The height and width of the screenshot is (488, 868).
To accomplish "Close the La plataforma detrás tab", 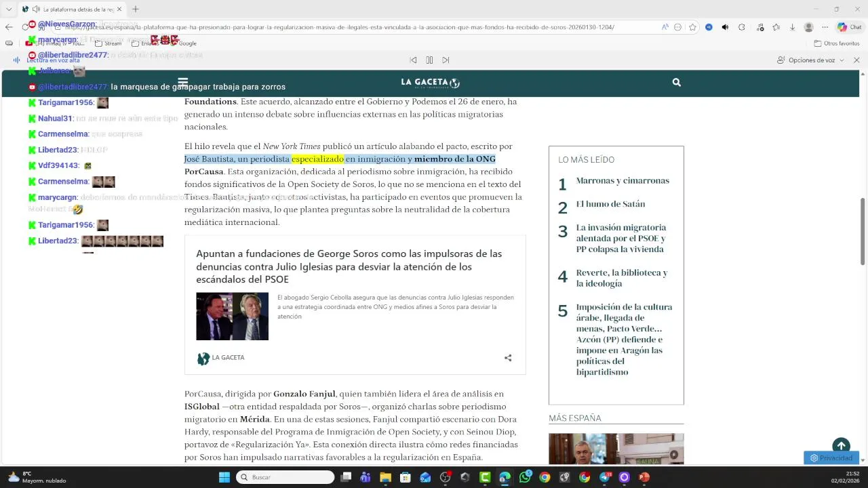I will click(x=119, y=9).
